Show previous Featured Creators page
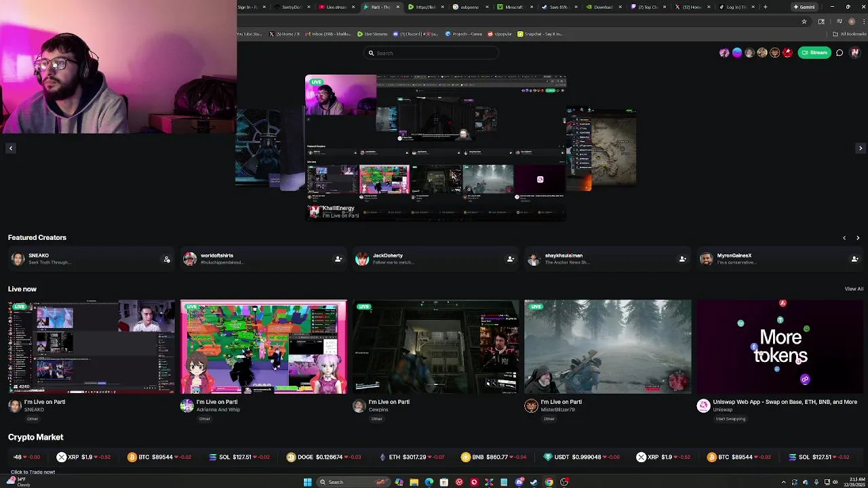The image size is (868, 488). click(844, 238)
